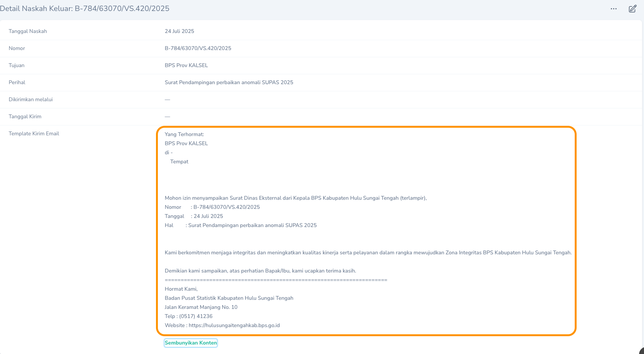Image resolution: width=644 pixels, height=354 pixels.
Task: Click the 'Template Kirim Email' label
Action: click(34, 134)
